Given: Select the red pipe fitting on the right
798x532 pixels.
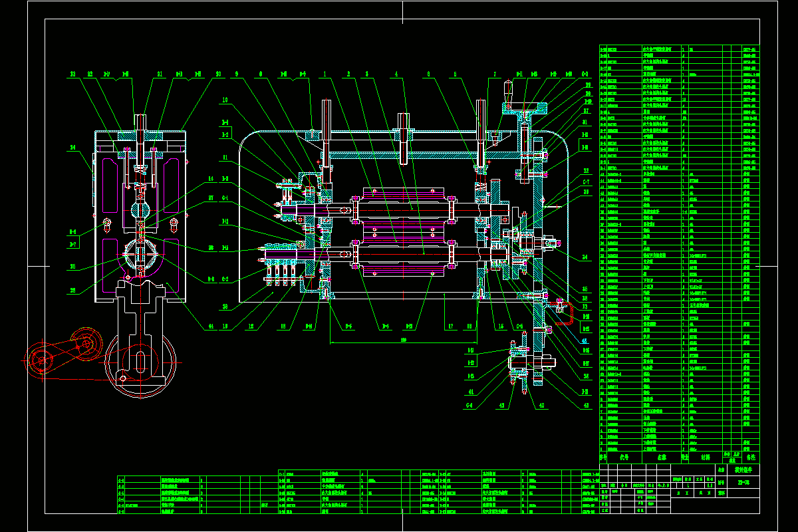Looking at the screenshot, I should [563, 313].
